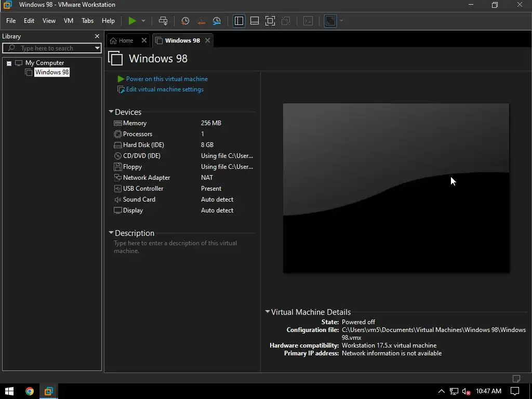
Task: Open the power options dropdown arrow
Action: (x=143, y=21)
